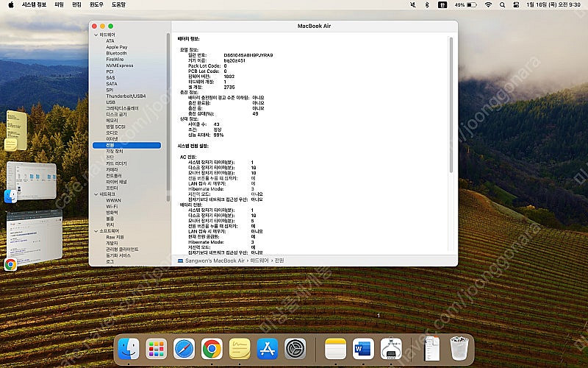Click the date and time in the menu bar
The height and width of the screenshot is (368, 588).
(553, 5)
